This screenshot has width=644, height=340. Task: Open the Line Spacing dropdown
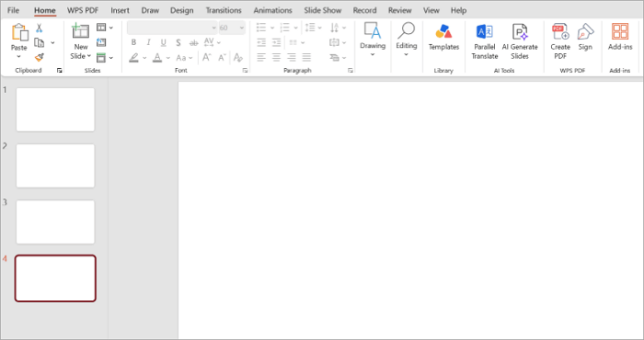point(319,28)
